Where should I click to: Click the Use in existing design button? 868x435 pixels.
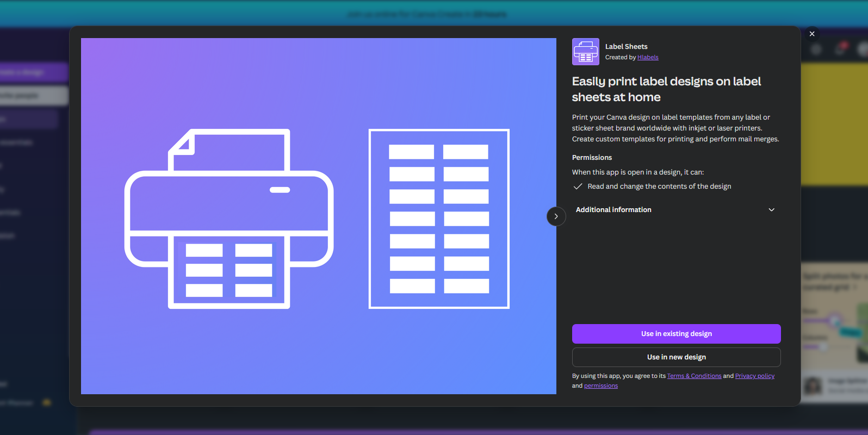click(676, 334)
